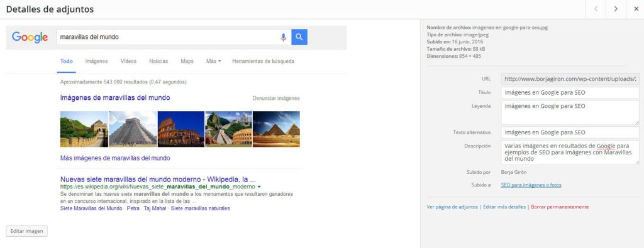This screenshot has width=644, height=248.
Task: Click into the Leyenda text area
Action: (570, 112)
